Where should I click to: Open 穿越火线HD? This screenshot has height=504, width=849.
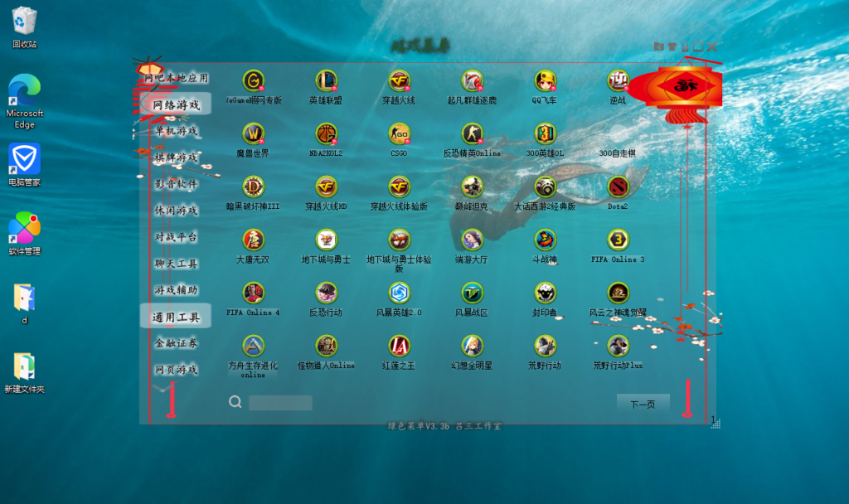(326, 187)
